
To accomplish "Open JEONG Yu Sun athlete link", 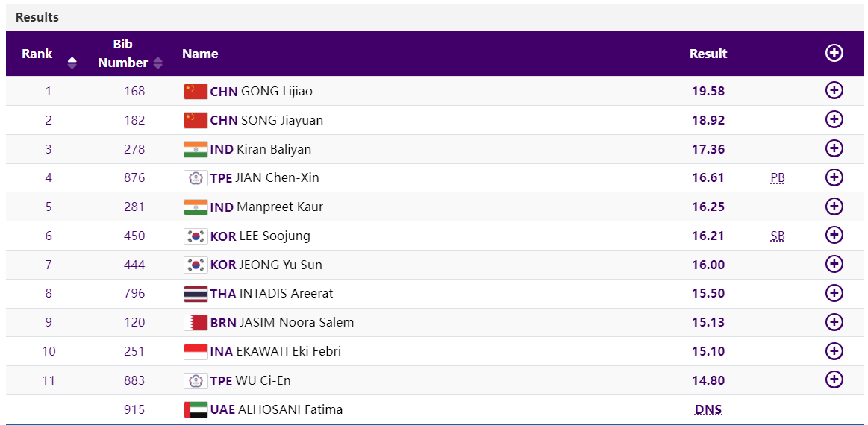I will point(281,265).
